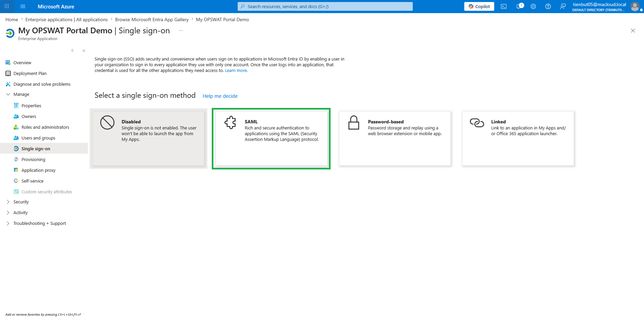Click the My OPSWAT Portal Demo breadcrumb

(x=223, y=19)
